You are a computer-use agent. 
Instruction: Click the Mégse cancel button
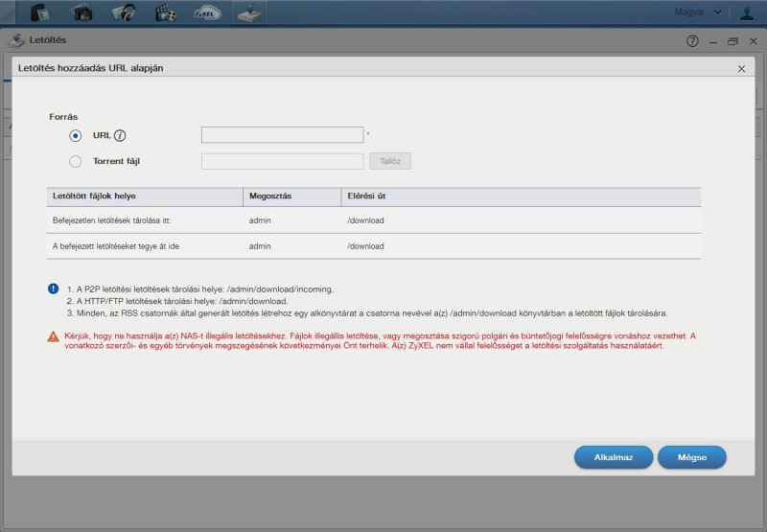click(691, 457)
